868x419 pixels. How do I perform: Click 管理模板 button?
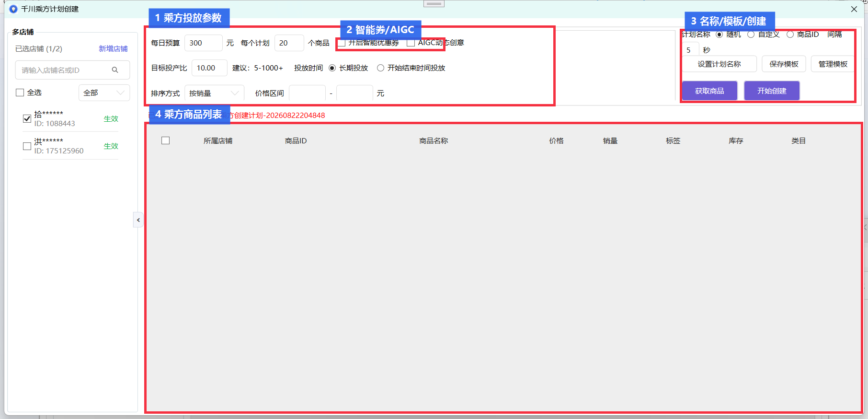tap(833, 64)
